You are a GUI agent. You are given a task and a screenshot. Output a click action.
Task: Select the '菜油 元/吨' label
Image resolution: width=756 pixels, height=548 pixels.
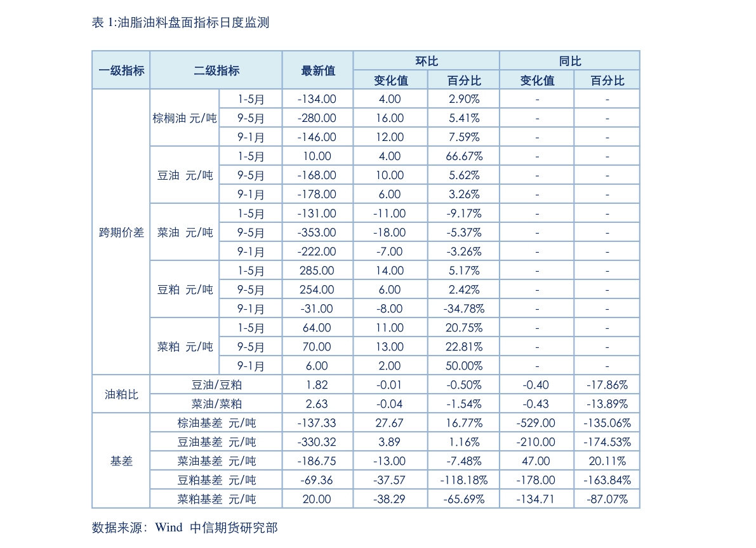185,232
